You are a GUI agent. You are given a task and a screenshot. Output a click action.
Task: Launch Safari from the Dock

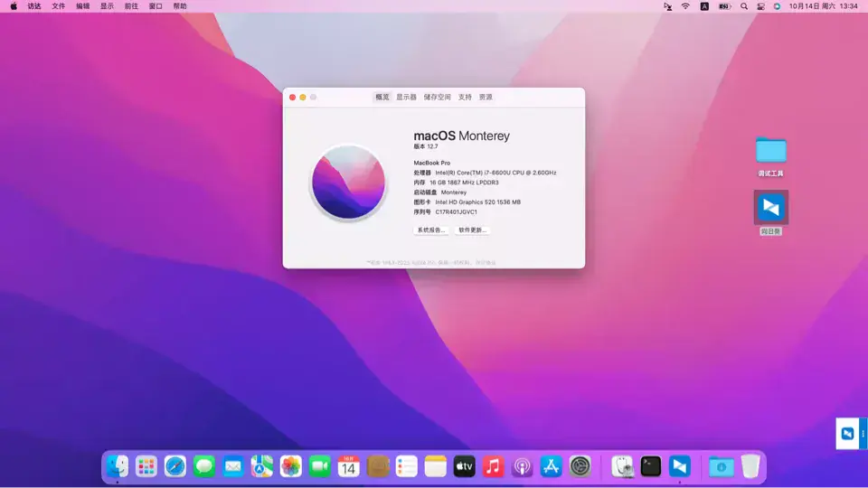pos(175,466)
